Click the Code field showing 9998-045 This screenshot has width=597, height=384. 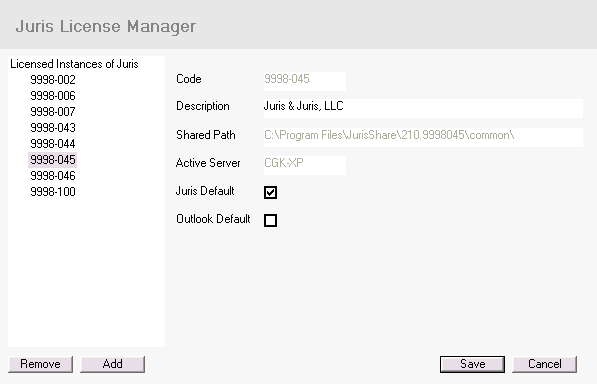tap(305, 81)
